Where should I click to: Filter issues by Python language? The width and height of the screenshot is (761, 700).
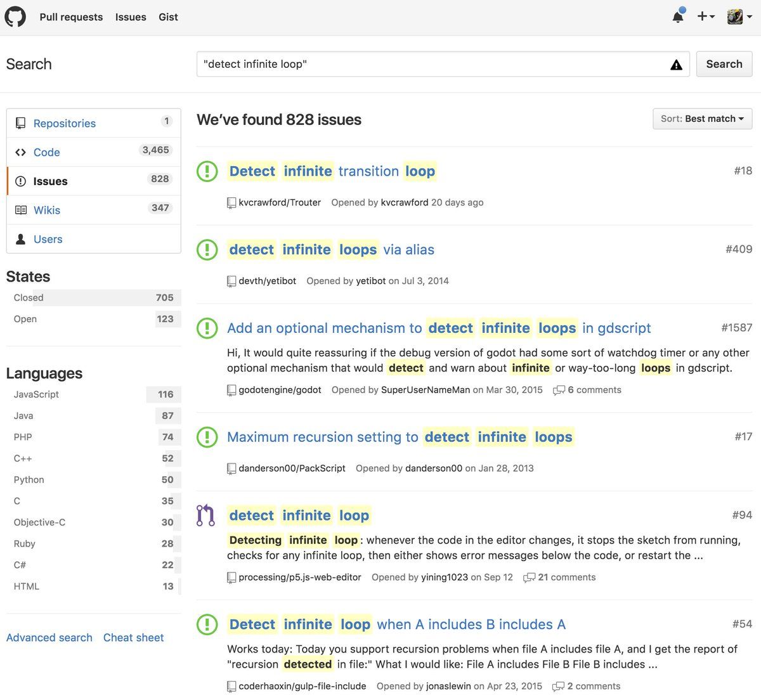[29, 480]
